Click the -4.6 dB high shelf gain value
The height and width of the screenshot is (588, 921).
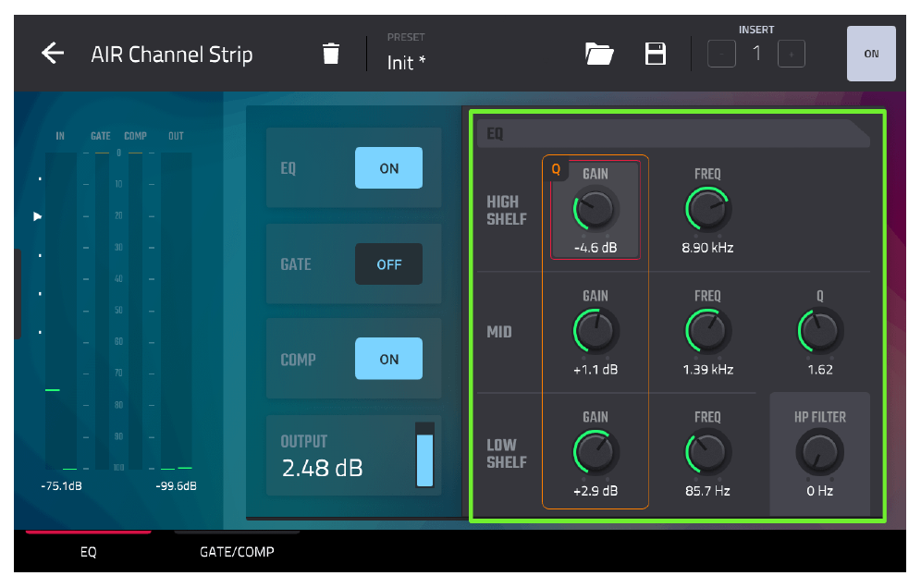[596, 248]
